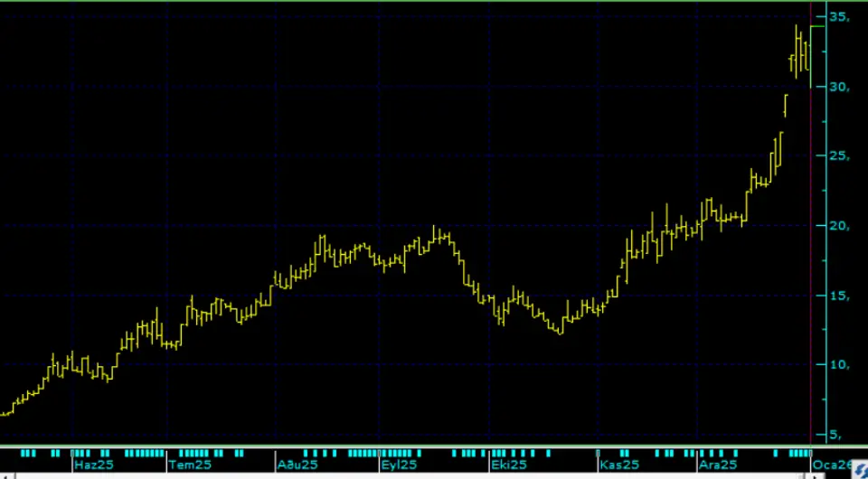Select the Eki25 date label
This screenshot has width=868, height=479.
[508, 465]
